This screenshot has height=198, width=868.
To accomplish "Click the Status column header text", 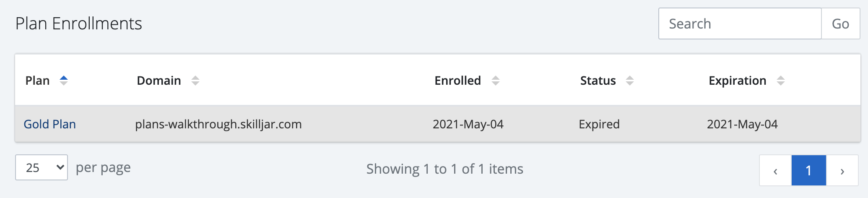I will (598, 81).
